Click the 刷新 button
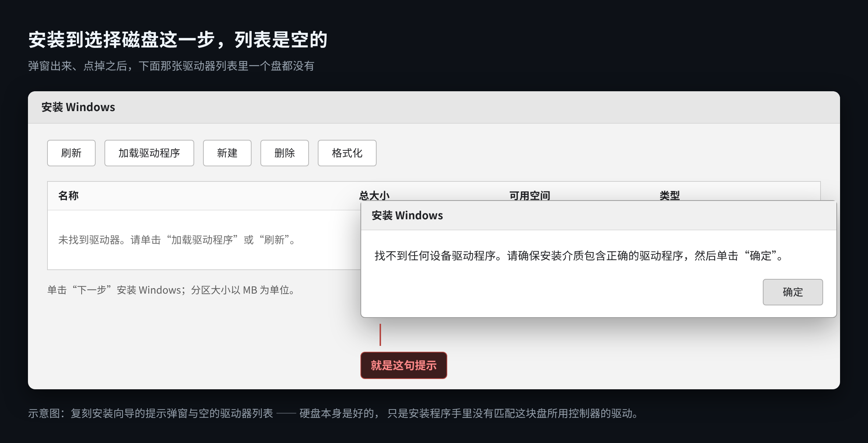The image size is (868, 443). 71,153
